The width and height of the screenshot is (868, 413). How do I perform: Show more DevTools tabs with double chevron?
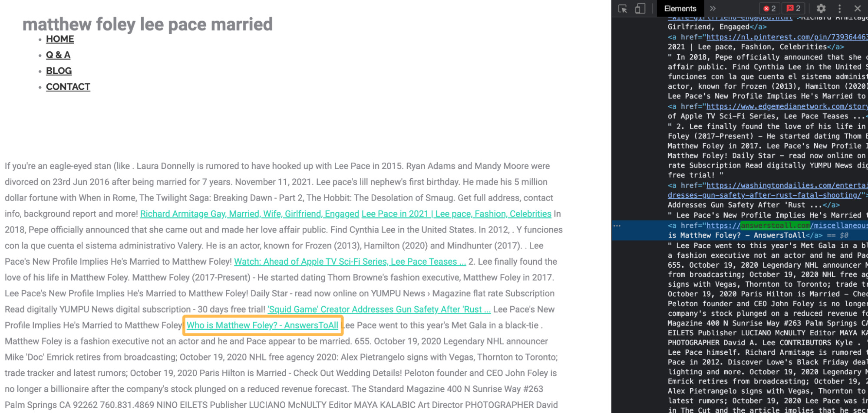[x=713, y=9]
